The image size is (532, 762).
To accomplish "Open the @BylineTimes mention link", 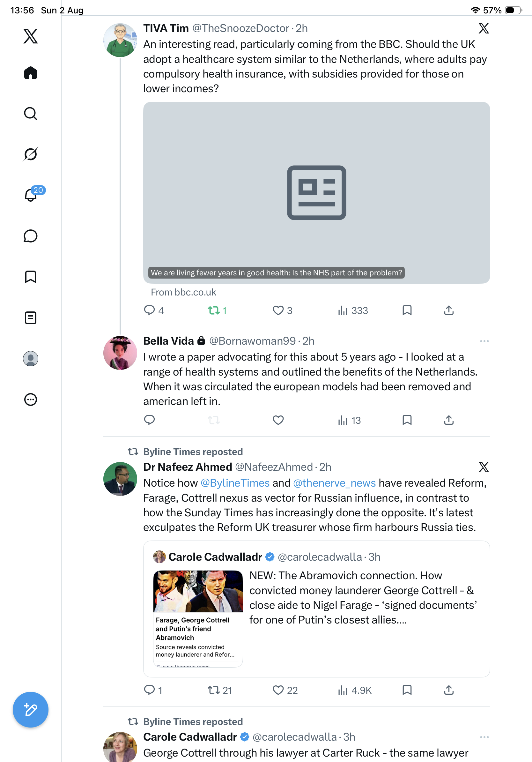I will [x=235, y=483].
